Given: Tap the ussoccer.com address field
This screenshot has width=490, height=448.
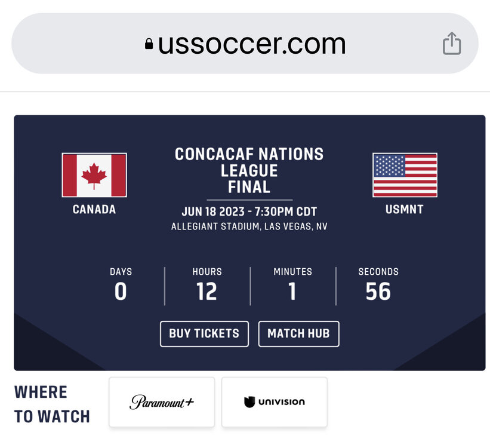Looking at the screenshot, I should point(251,44).
